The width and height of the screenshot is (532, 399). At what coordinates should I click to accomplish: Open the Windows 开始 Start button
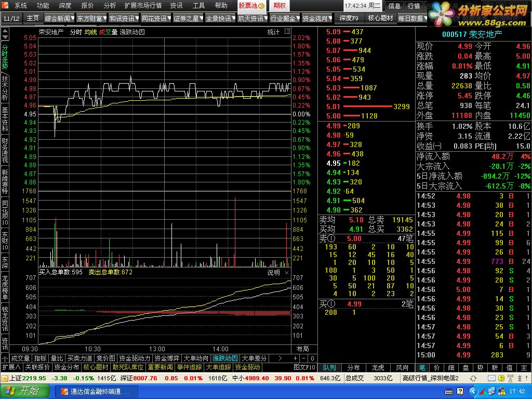tap(24, 392)
